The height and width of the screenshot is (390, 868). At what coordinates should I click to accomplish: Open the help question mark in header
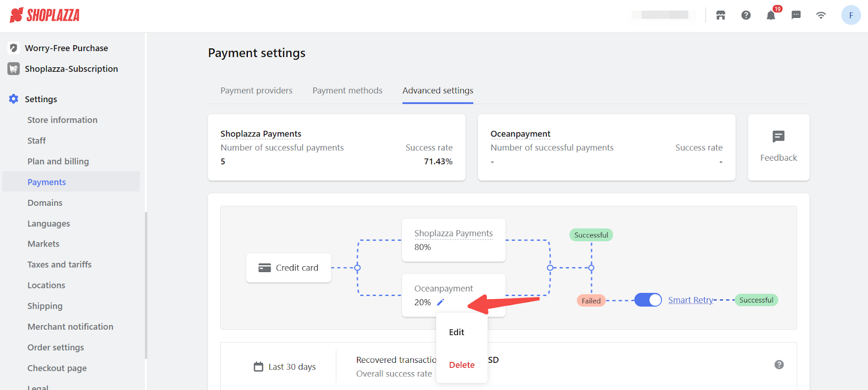(x=746, y=15)
